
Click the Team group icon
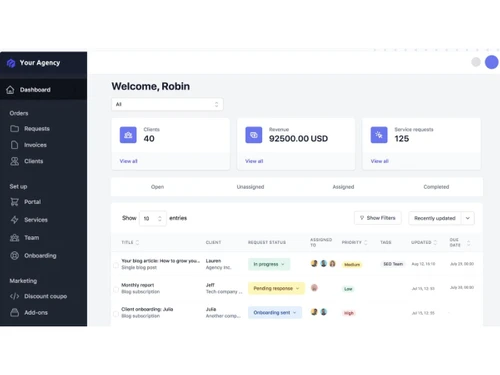pyautogui.click(x=14, y=238)
